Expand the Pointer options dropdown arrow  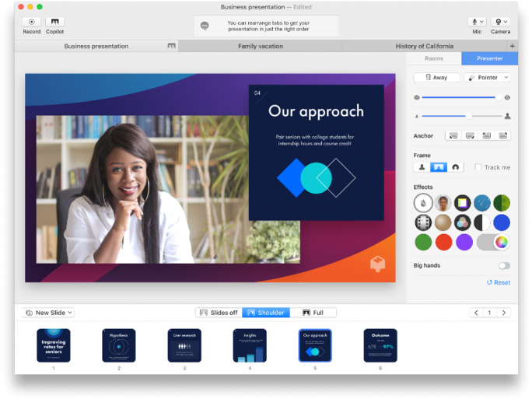coord(506,77)
